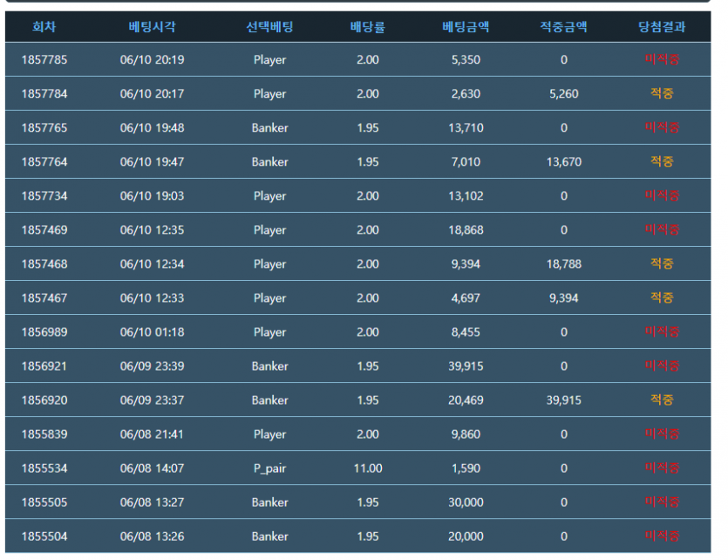Select round number 1857784

tap(44, 94)
